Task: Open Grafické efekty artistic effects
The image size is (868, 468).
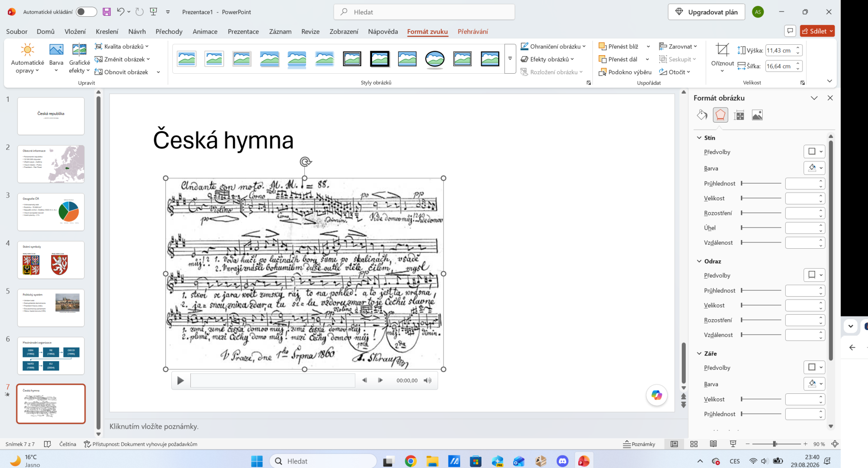Action: [x=80, y=59]
